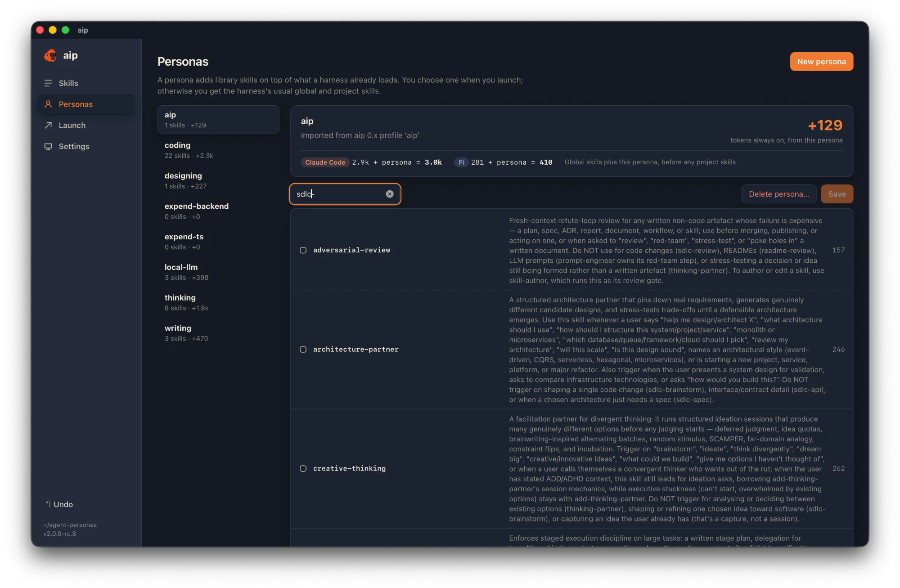Select the expend-ts persona
Viewport: 900px width, 588px height.
pos(218,242)
